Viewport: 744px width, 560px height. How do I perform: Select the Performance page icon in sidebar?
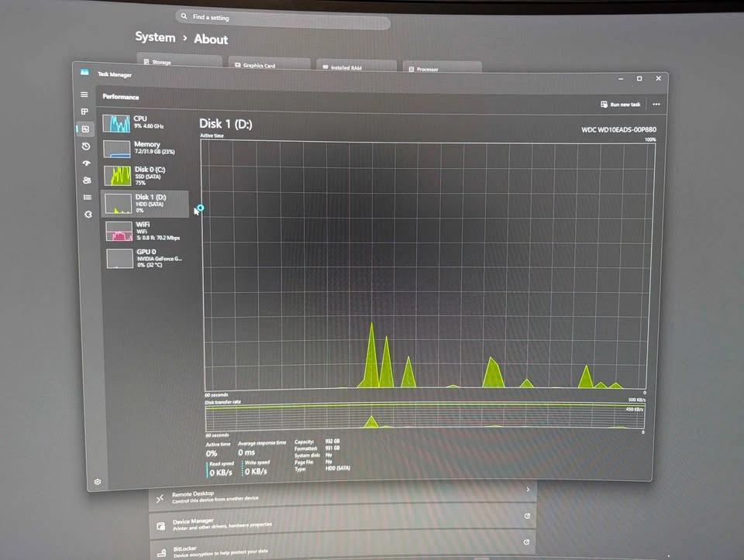85,129
